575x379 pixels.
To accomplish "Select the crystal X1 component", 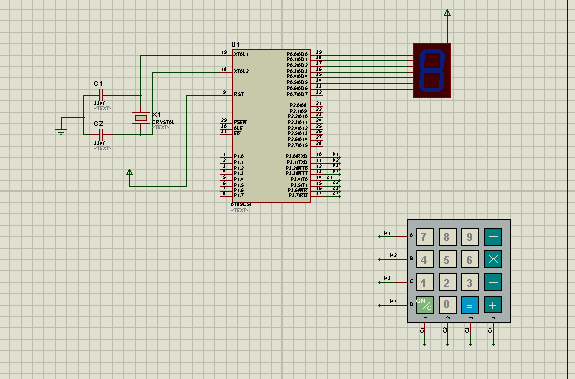I will tap(140, 118).
